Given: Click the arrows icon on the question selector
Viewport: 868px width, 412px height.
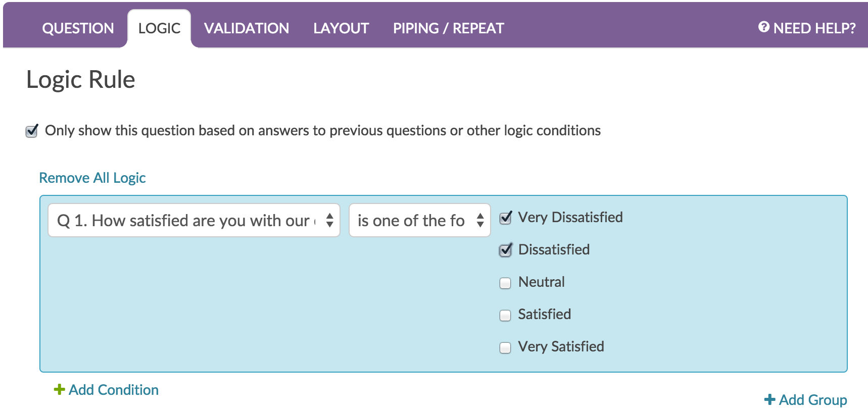Looking at the screenshot, I should pos(329,220).
